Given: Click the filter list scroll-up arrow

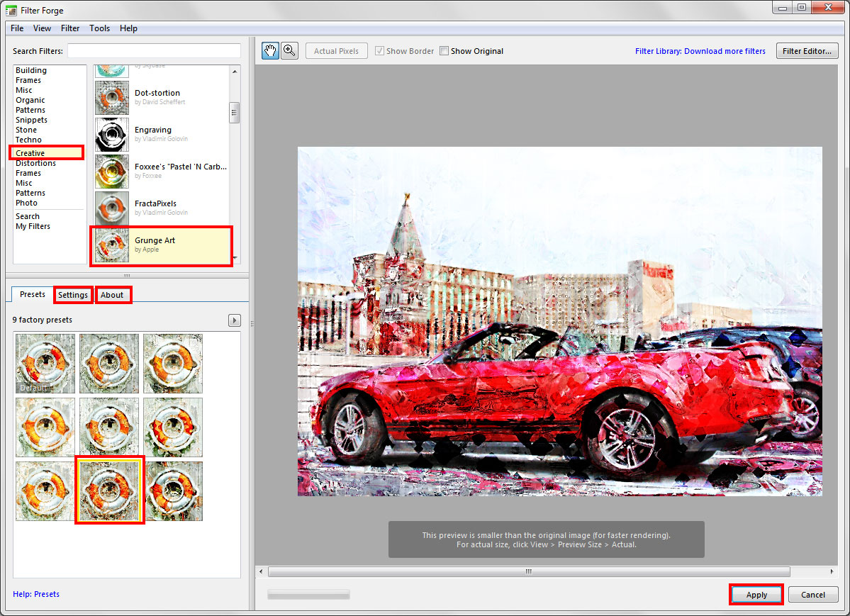Looking at the screenshot, I should point(235,71).
